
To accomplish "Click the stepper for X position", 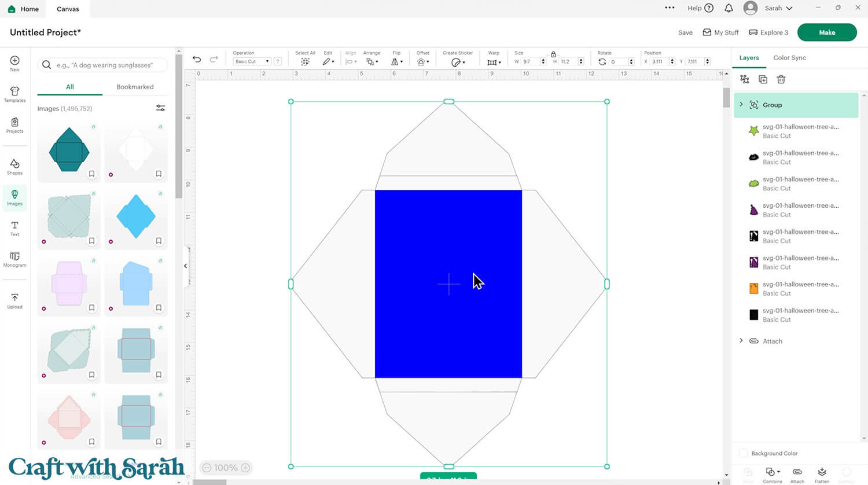I will tap(672, 61).
